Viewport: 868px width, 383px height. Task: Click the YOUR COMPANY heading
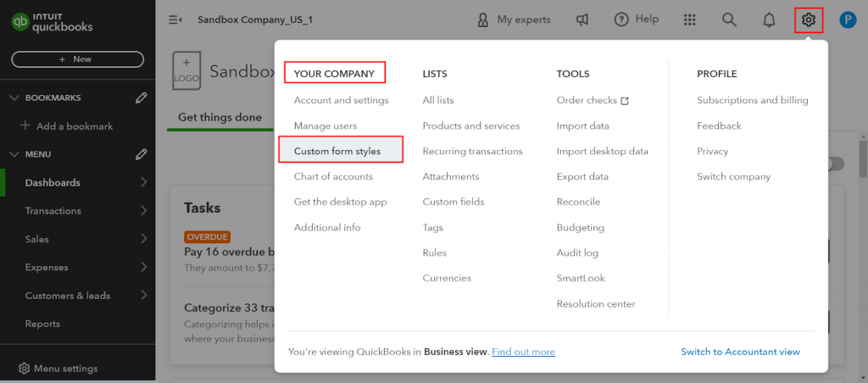[x=334, y=74]
